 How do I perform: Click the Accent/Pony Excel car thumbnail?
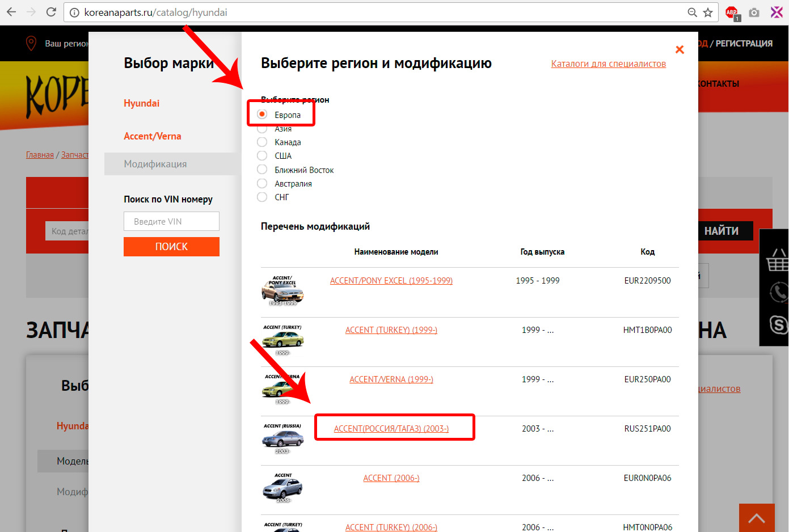(x=282, y=291)
